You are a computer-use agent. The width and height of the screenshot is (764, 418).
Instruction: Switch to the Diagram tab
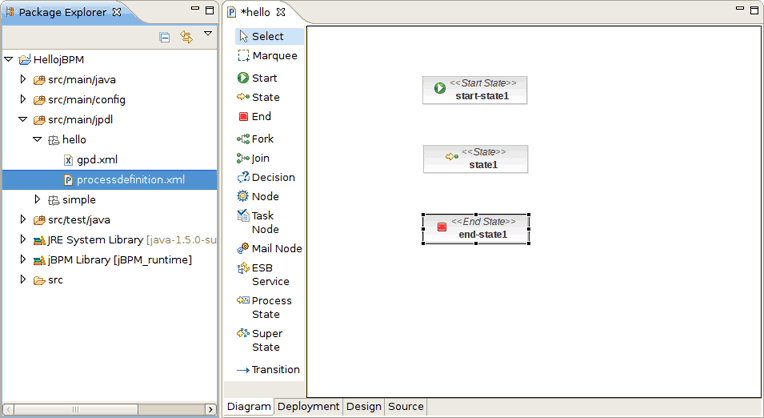[248, 407]
